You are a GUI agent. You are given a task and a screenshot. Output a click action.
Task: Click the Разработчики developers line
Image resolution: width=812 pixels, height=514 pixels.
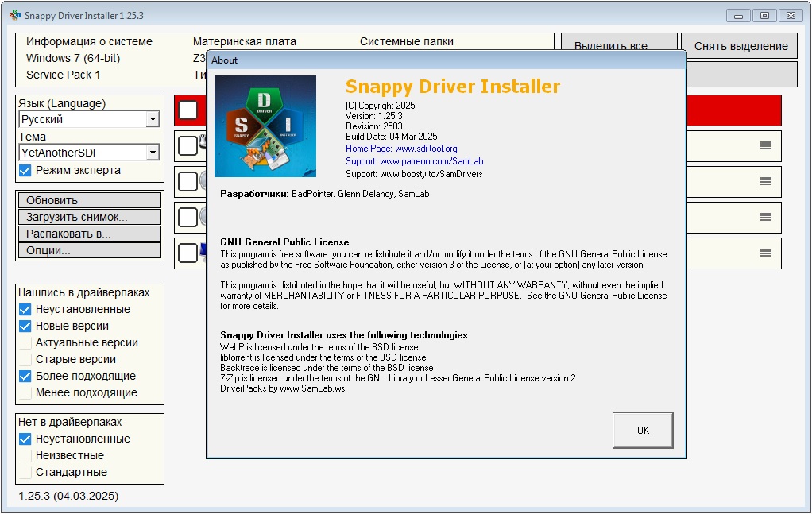click(325, 194)
